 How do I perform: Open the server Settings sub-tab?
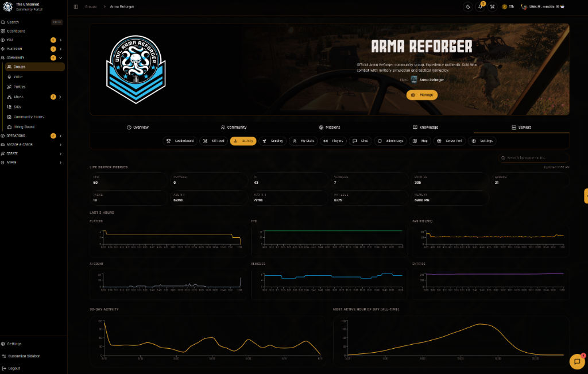pyautogui.click(x=482, y=141)
